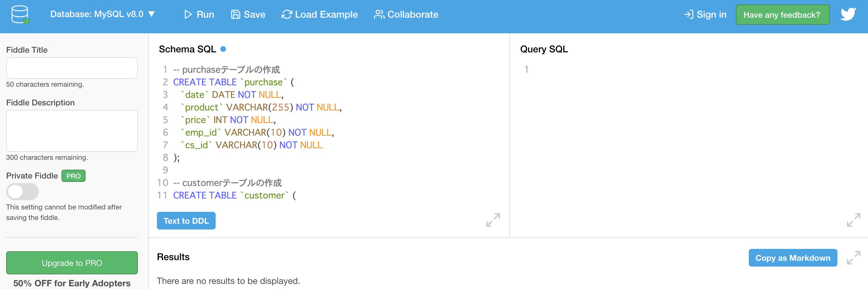This screenshot has width=868, height=289.
Task: Toggle the Private Fiddle switch
Action: (22, 192)
